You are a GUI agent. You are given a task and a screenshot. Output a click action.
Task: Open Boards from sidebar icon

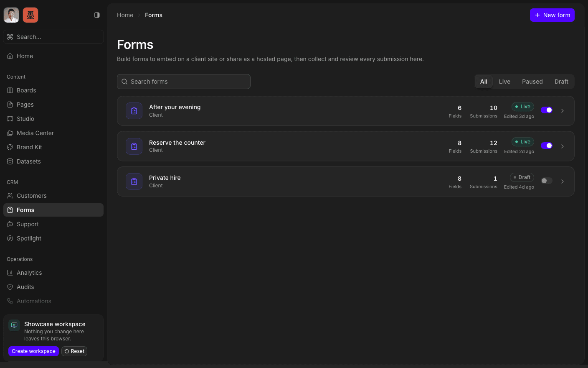click(x=10, y=90)
